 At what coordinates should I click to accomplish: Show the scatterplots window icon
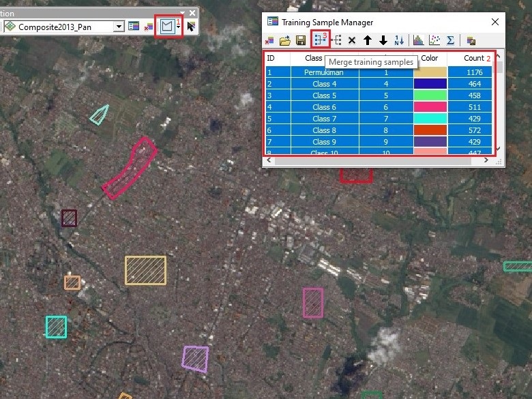point(434,41)
